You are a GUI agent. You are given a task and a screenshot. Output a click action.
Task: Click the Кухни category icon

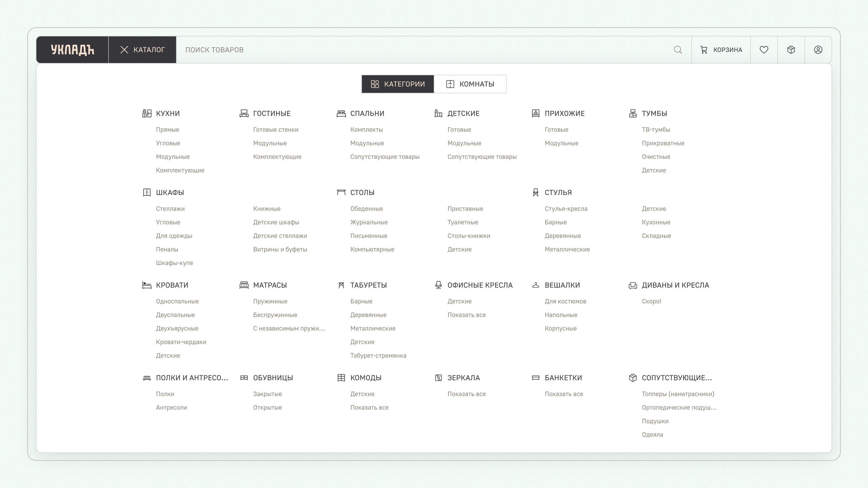[x=146, y=114]
